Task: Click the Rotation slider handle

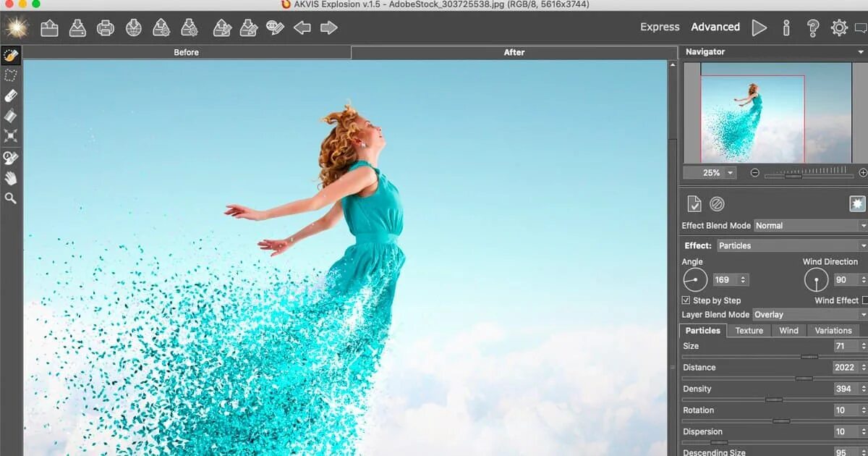Action: (780, 421)
